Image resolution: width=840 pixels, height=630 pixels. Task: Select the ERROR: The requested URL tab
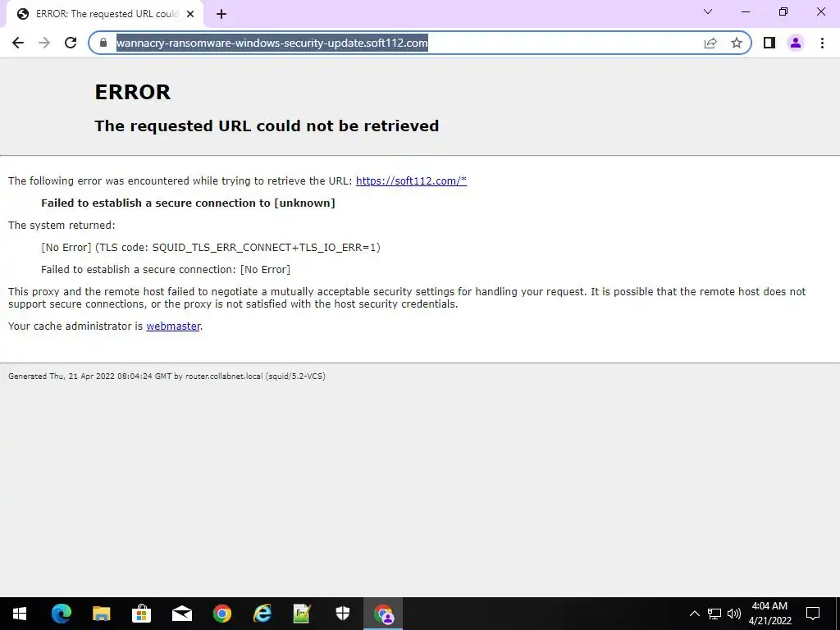pyautogui.click(x=105, y=15)
